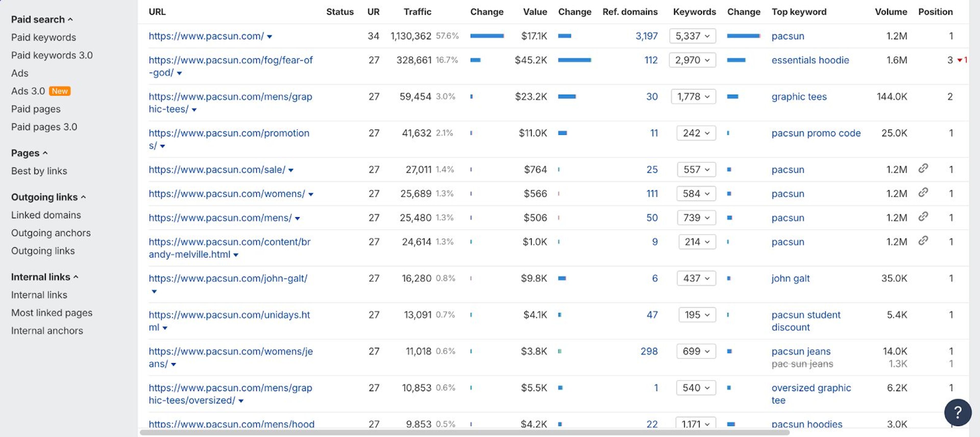Click red position change arrow for essentials hoodie

[x=960, y=60]
